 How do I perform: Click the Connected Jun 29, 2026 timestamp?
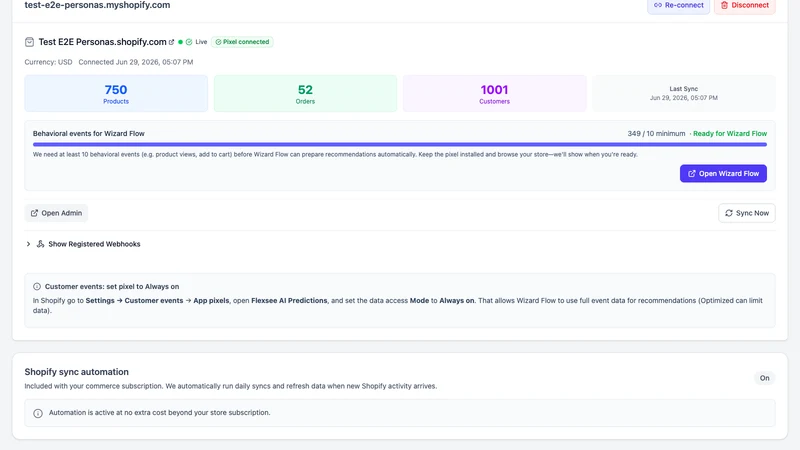(136, 62)
